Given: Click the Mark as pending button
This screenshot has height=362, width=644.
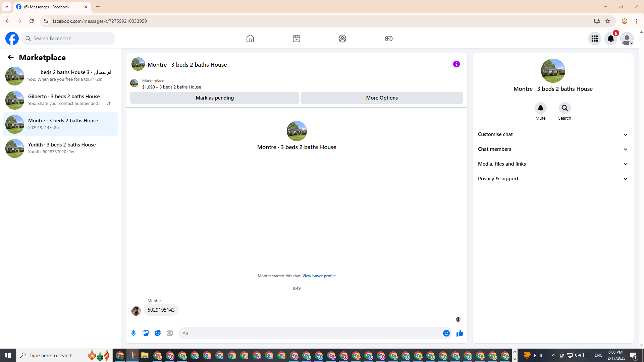Looking at the screenshot, I should pos(214,98).
